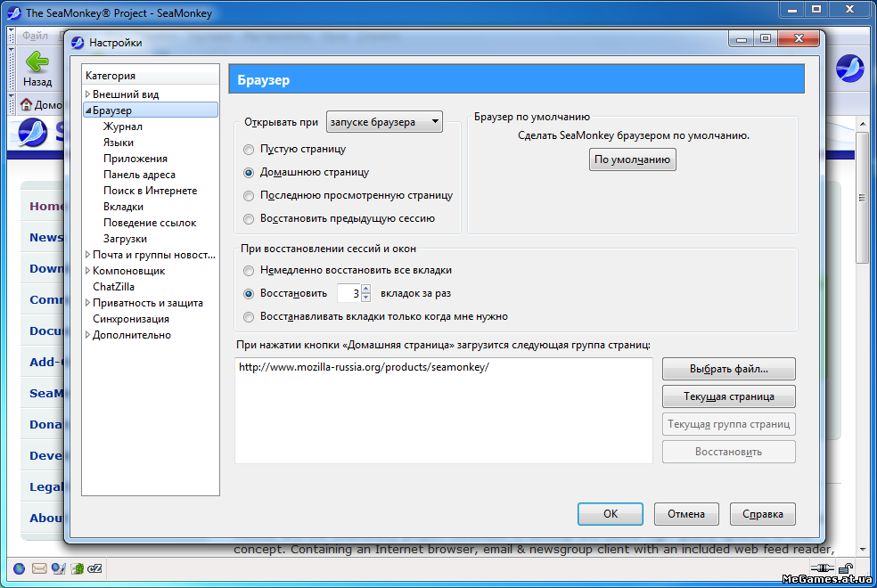Expand Приватность и защита category
Screen dimensions: 877x588
[87, 302]
